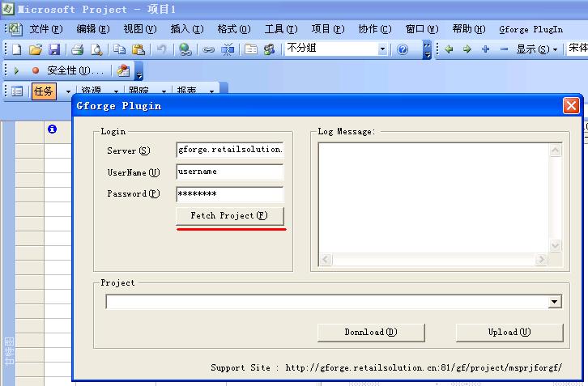Open the 项目(P) menu
Image resolution: width=588 pixels, height=386 pixels.
[328, 29]
